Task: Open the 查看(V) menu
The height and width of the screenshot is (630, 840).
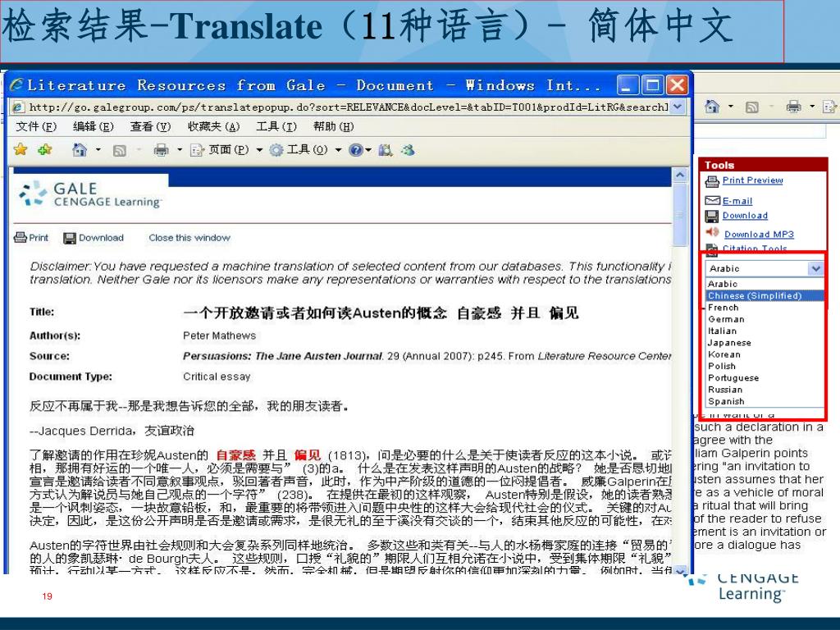Action: [151, 126]
